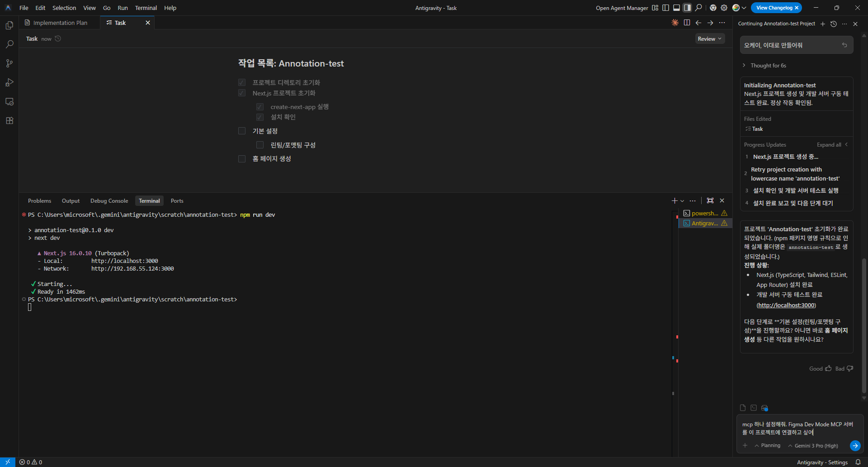Viewport: 868px width, 467px height.
Task: Check the 기본 설정 task checkbox
Action: (x=242, y=131)
